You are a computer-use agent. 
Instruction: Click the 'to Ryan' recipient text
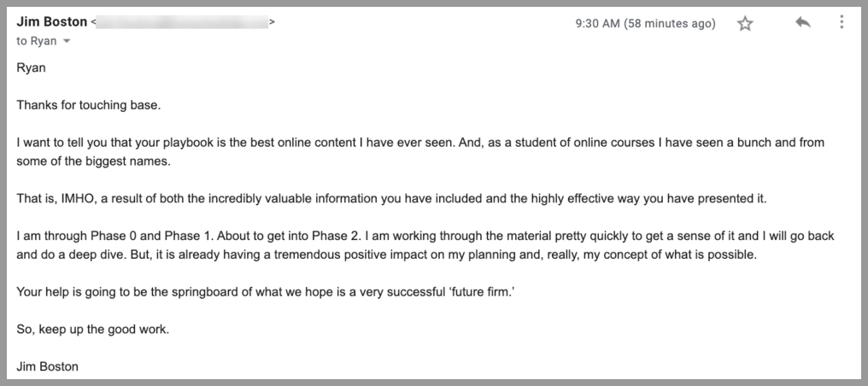[x=37, y=42]
